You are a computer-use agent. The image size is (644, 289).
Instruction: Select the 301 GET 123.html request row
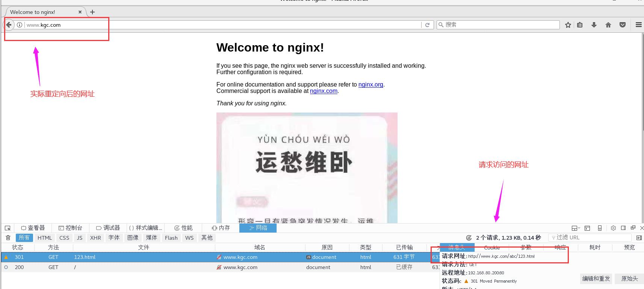pos(220,257)
